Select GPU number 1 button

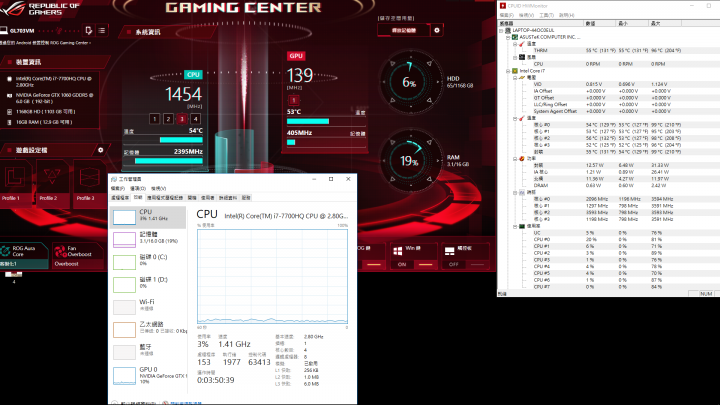(294, 100)
